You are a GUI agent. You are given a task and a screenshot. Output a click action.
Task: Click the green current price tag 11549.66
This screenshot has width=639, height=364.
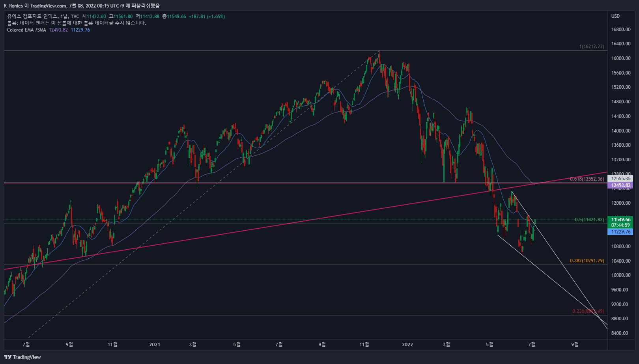coord(621,220)
